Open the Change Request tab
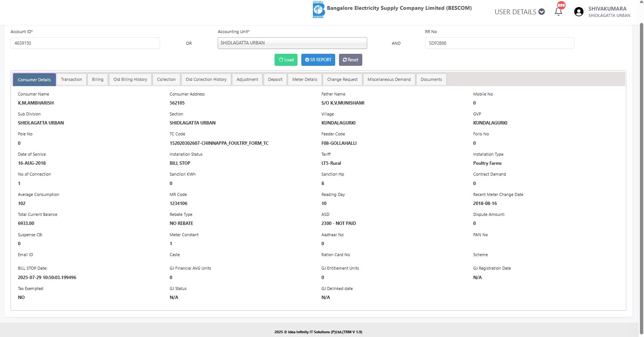The image size is (644, 337). point(342,79)
